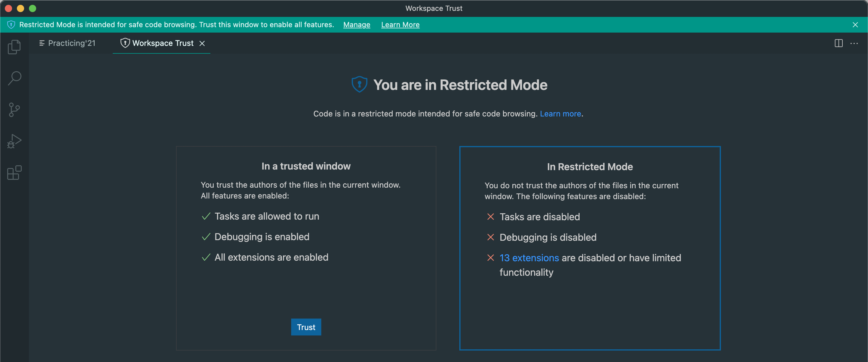Open the Search view
The width and height of the screenshot is (868, 362).
(x=14, y=78)
